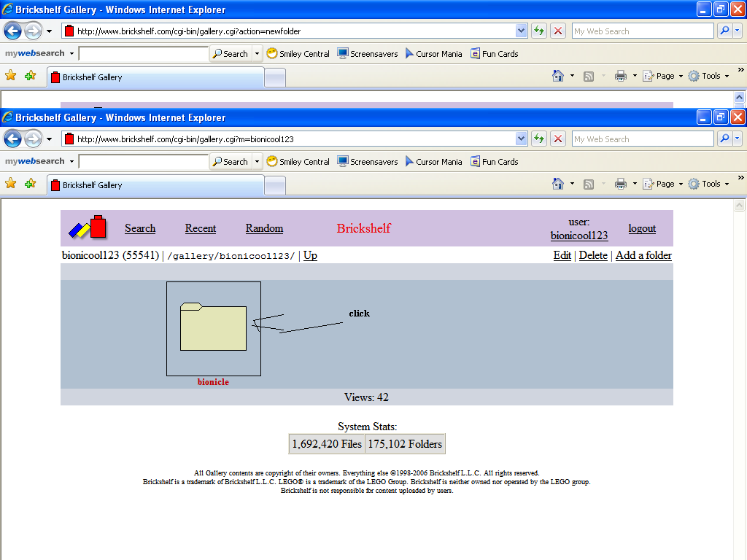Open Smiley Central in background window toolbar
747x560 pixels.
(298, 54)
